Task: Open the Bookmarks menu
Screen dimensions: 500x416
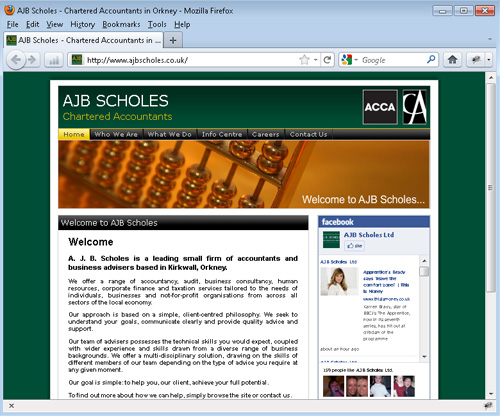Action: (x=121, y=25)
